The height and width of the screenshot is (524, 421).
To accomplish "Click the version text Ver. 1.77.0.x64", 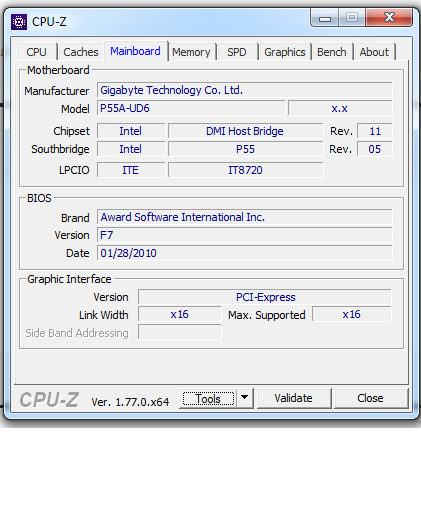I will pyautogui.click(x=130, y=402).
